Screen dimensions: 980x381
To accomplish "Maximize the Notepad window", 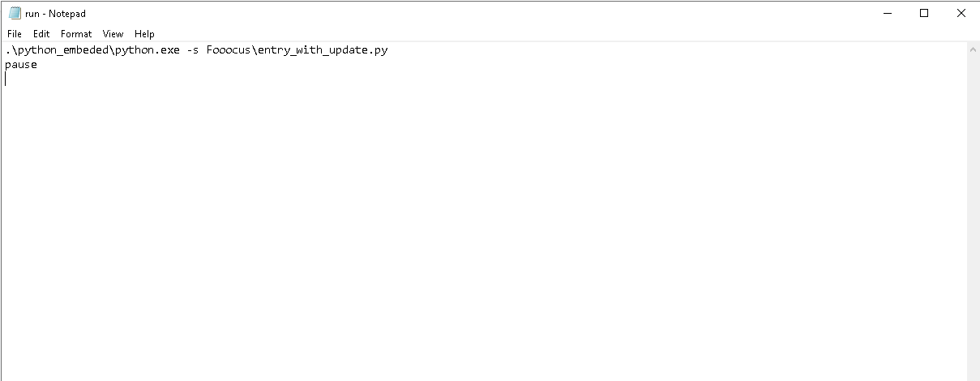I will click(x=924, y=13).
